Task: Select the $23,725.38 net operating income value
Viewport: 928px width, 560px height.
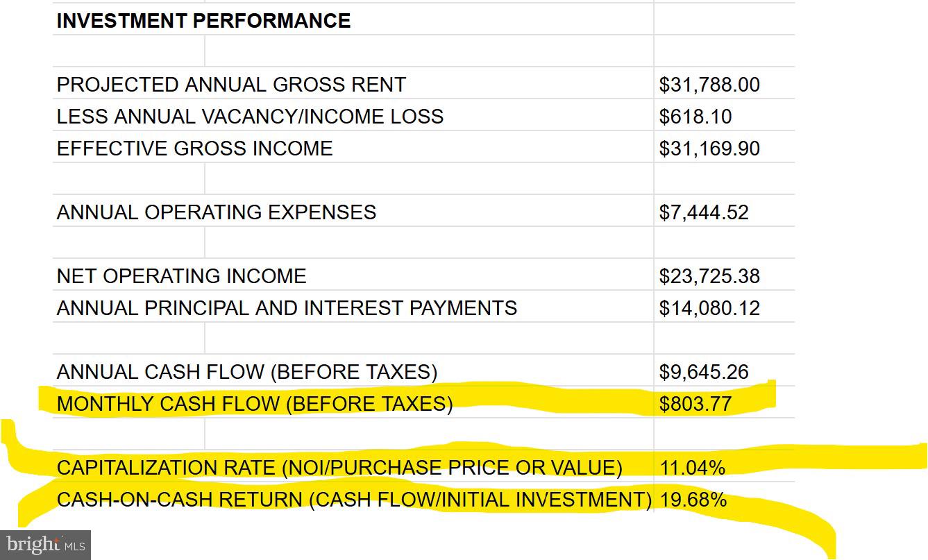Action: tap(709, 276)
